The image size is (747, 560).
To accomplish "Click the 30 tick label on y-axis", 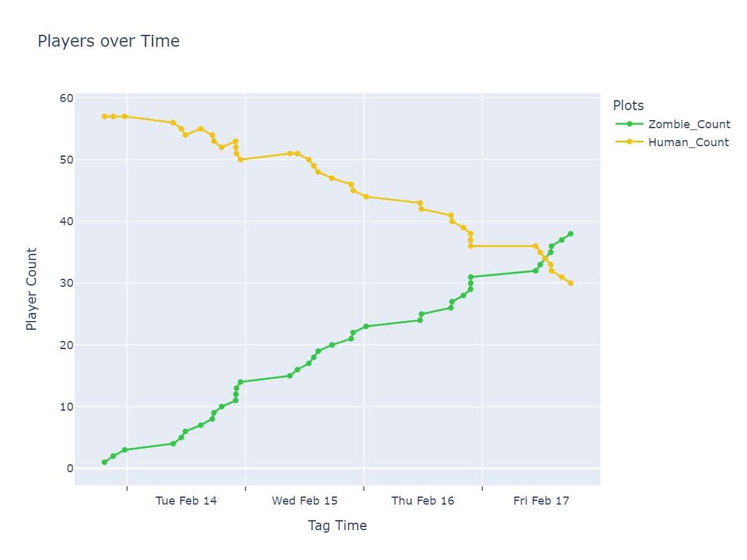I will click(67, 283).
